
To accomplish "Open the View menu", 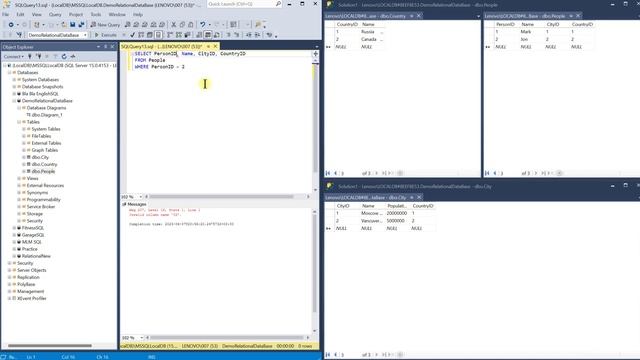I will (37, 15).
